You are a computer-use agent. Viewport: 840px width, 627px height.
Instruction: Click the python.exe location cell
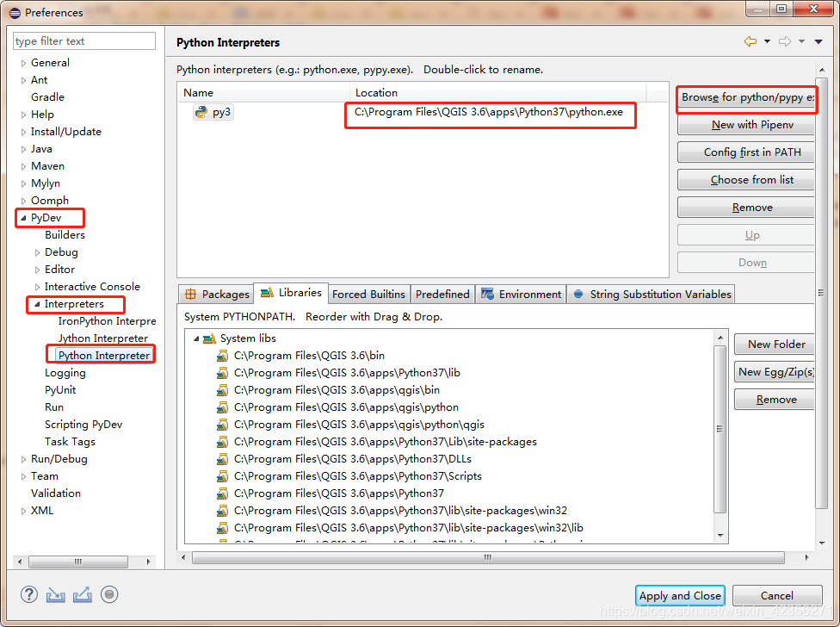[x=489, y=112]
